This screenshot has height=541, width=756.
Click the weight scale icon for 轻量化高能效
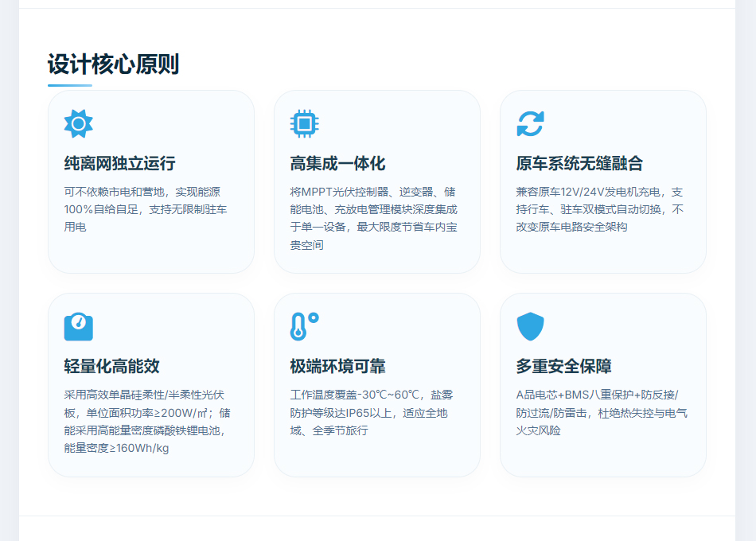pos(79,327)
